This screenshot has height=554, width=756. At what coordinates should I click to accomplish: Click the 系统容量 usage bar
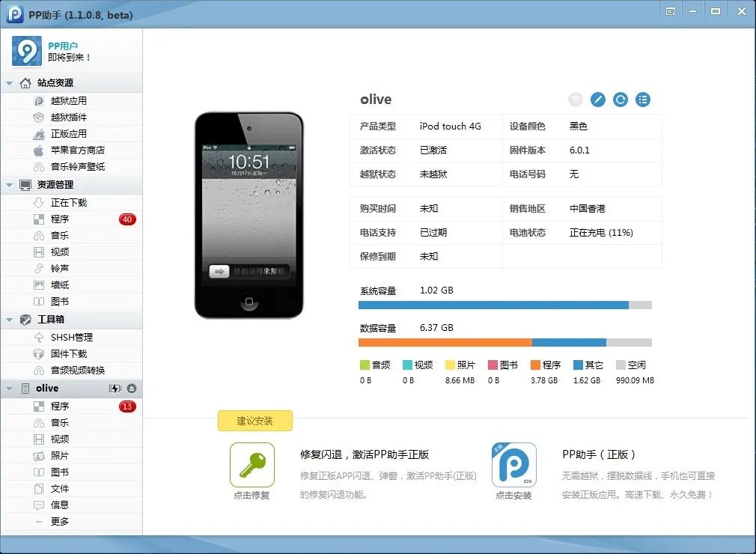pos(505,305)
